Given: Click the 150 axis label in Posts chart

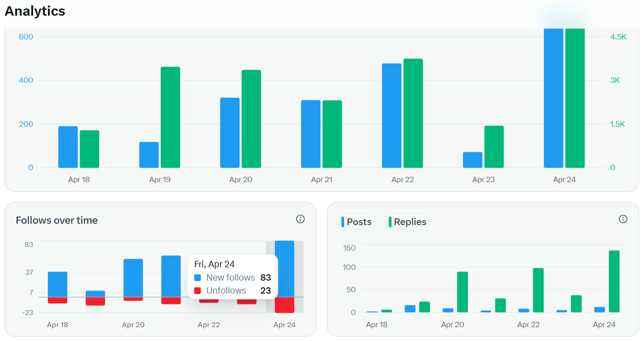Looking at the screenshot, I should tap(350, 248).
